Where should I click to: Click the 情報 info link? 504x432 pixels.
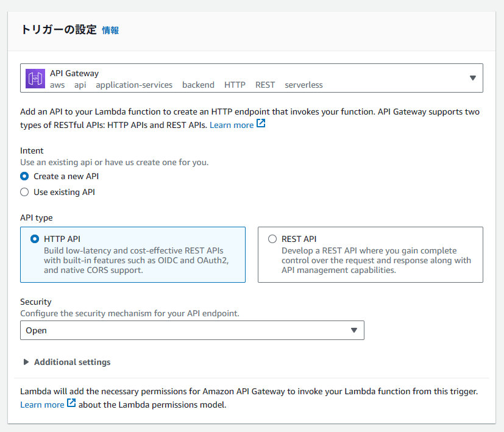[x=110, y=30]
